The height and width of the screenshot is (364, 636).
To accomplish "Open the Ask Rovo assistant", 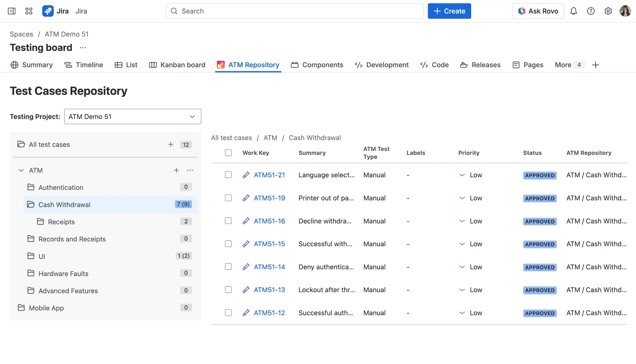I will (x=538, y=11).
